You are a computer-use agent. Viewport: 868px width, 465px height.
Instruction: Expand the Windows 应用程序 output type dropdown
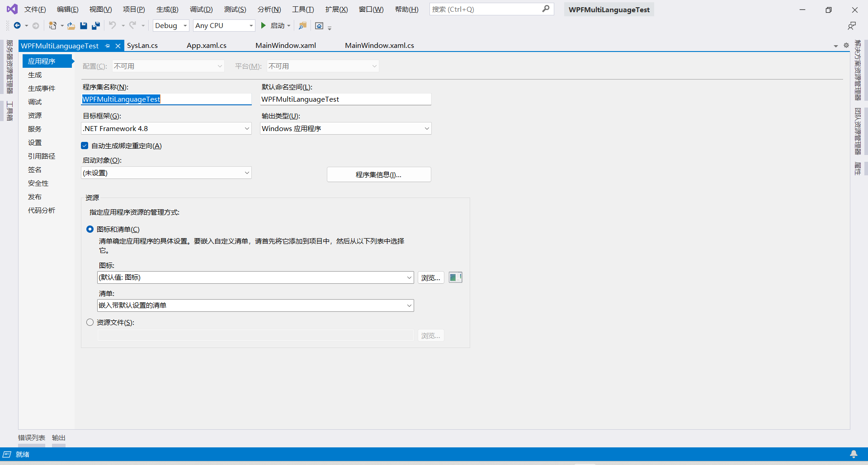point(346,128)
